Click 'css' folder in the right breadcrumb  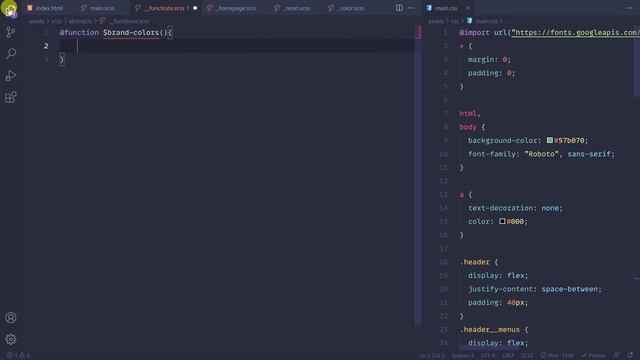(x=455, y=21)
